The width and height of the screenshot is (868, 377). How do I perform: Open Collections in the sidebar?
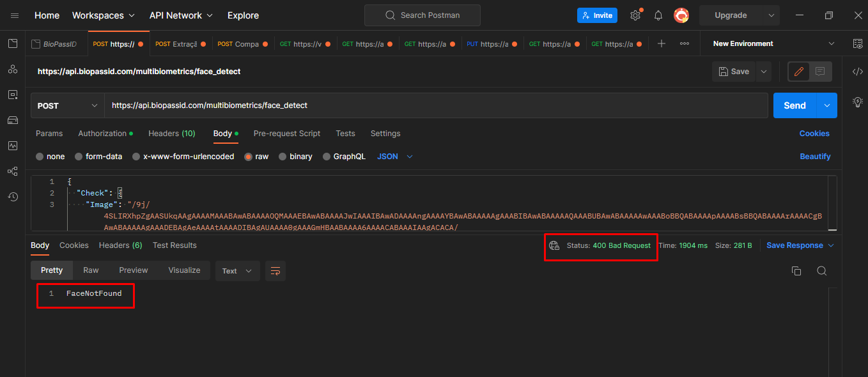13,43
